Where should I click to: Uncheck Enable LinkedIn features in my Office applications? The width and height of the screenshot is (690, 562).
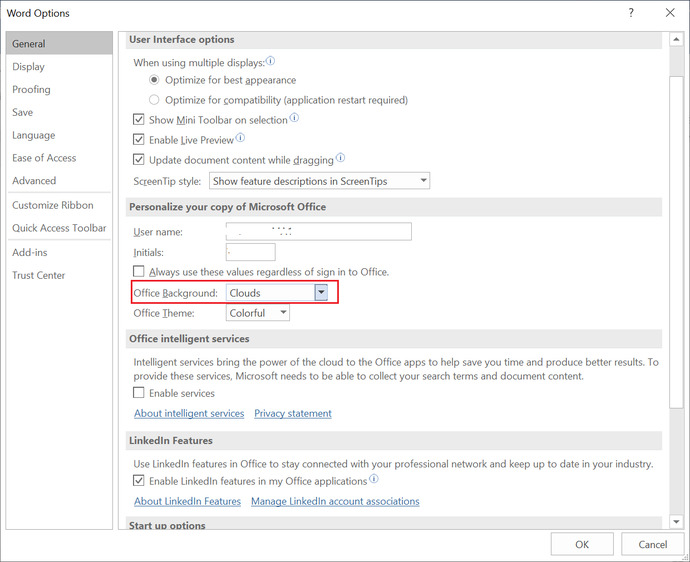coord(139,481)
